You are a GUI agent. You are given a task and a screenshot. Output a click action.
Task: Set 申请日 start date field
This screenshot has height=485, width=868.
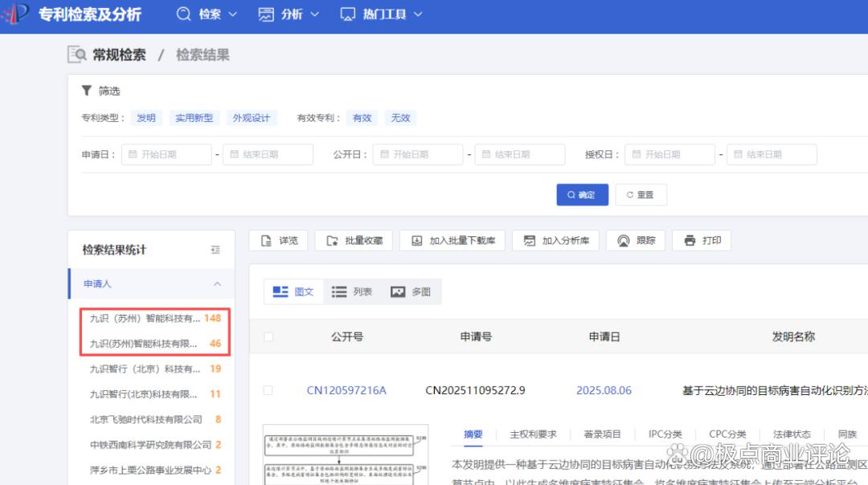click(x=166, y=154)
